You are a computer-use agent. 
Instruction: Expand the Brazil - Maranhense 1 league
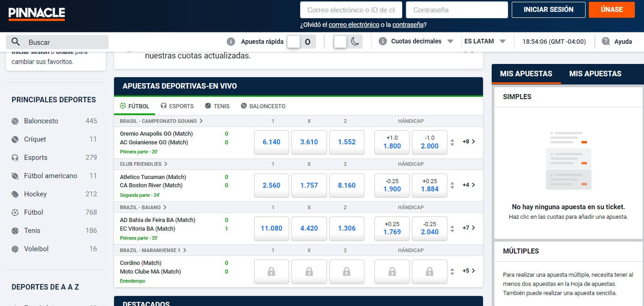(153, 250)
